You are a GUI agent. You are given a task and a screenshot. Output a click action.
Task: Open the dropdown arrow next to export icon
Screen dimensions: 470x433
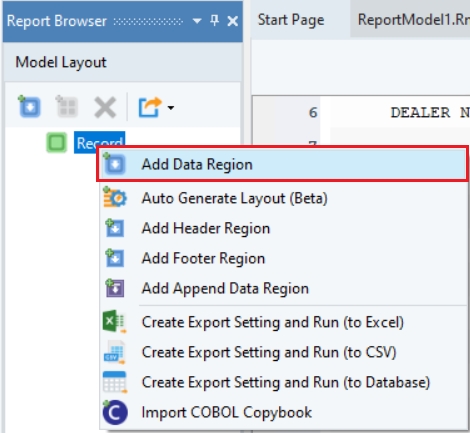(171, 108)
